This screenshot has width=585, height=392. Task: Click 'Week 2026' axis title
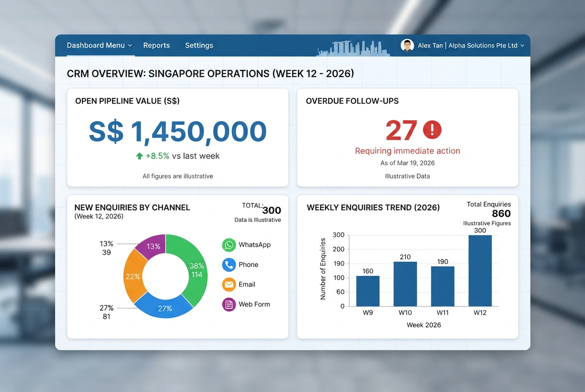[x=424, y=325]
